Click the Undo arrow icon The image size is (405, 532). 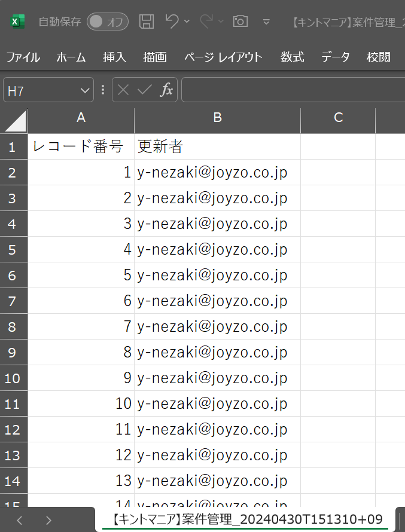[x=172, y=21]
